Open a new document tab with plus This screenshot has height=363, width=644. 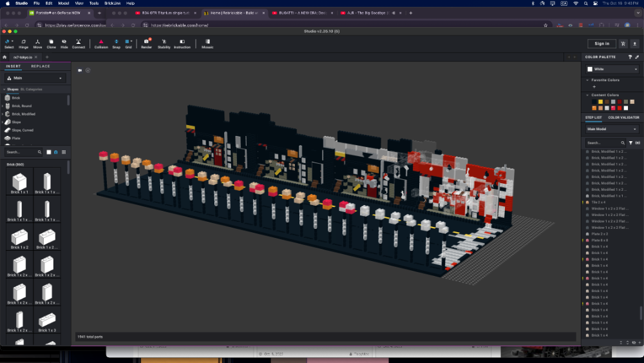(x=47, y=57)
